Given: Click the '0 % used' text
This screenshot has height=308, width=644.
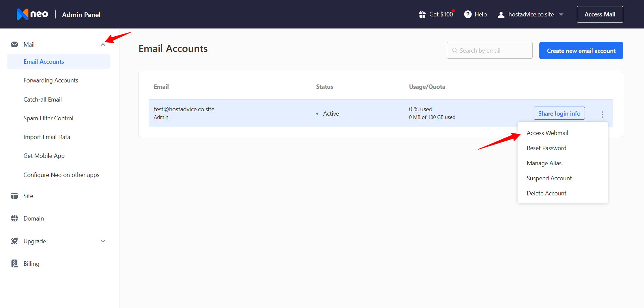Looking at the screenshot, I should tap(421, 109).
